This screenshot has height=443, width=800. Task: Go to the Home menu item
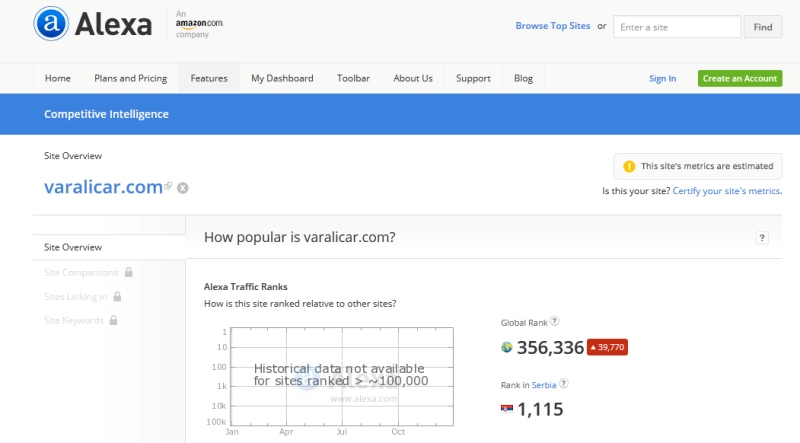pos(58,78)
